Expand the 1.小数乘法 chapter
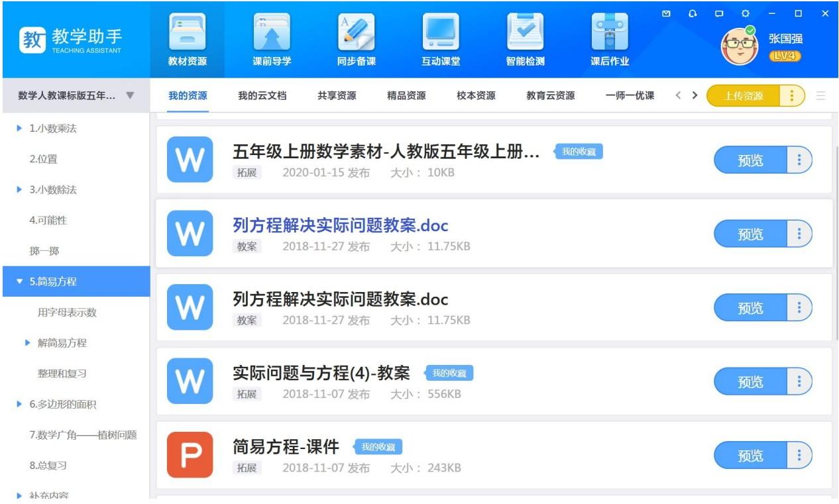 pyautogui.click(x=19, y=128)
